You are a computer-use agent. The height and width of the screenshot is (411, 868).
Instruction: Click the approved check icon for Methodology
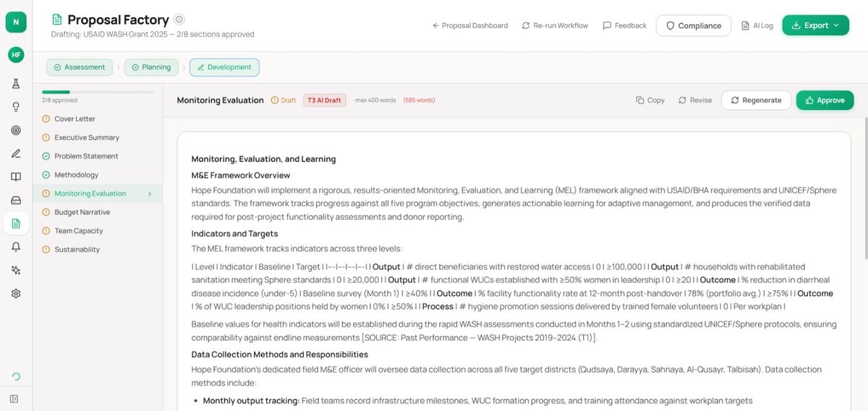(46, 174)
